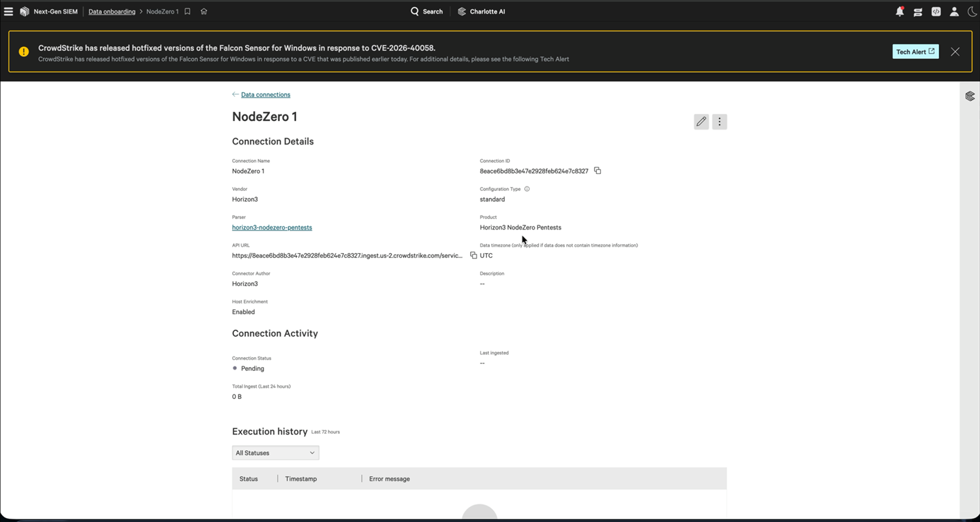
Task: Click Status column header
Action: pos(248,479)
